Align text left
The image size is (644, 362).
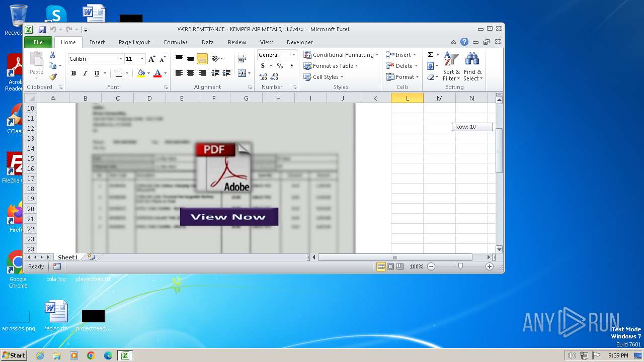click(179, 73)
